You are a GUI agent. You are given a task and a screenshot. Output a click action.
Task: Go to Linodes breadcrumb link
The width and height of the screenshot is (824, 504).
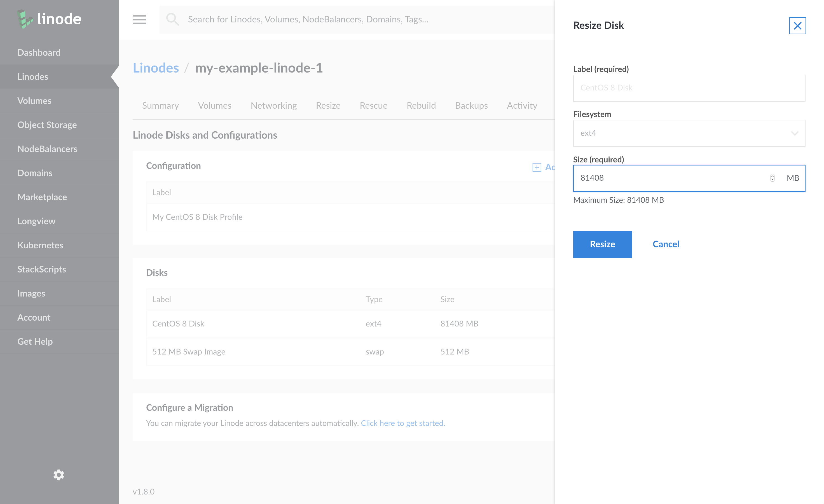156,68
